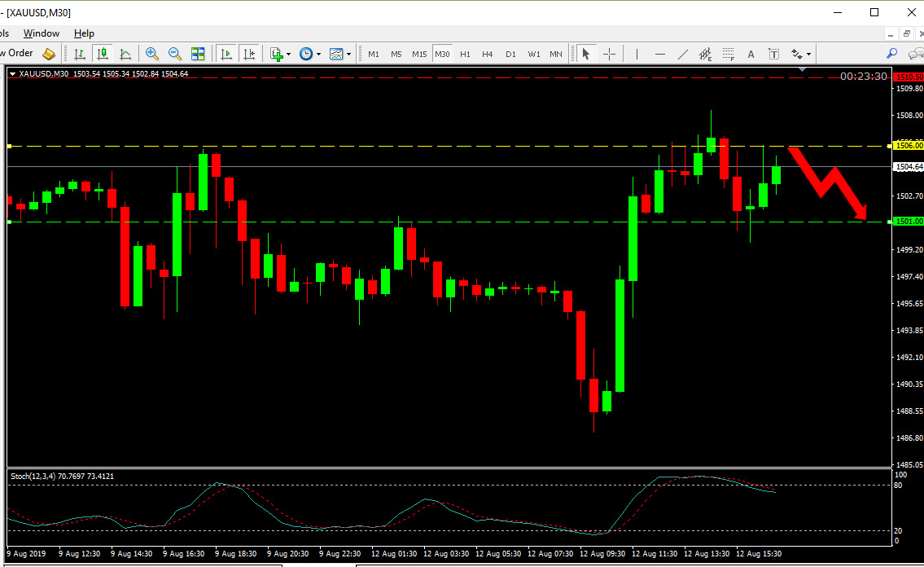The image size is (924, 567).
Task: Select the vertical line drawing tool
Action: click(637, 54)
